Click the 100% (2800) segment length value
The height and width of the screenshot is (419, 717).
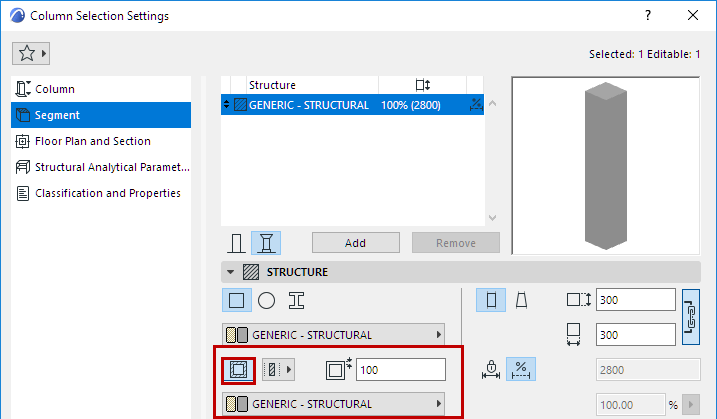411,105
